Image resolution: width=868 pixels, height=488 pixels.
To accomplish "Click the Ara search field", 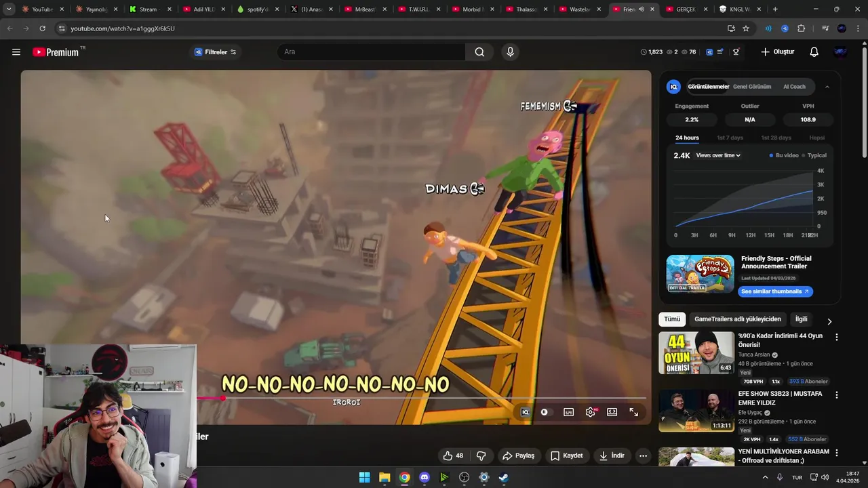I will click(371, 52).
